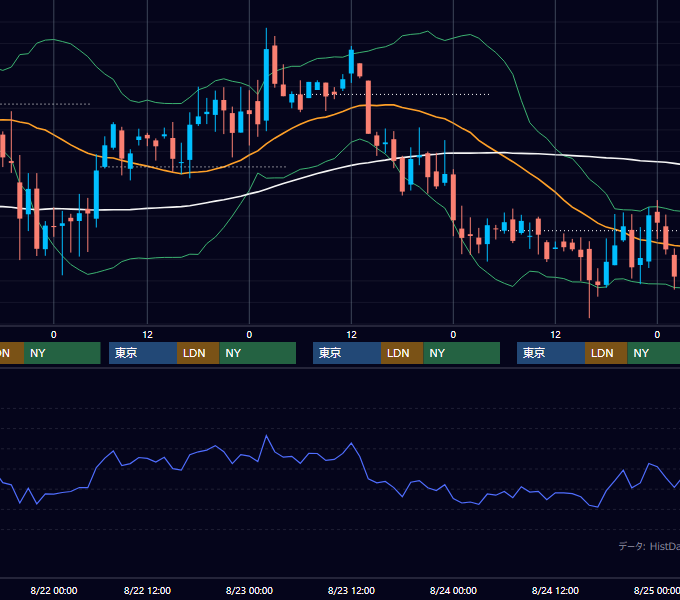The width and height of the screenshot is (680, 600).
Task: Click the 8/22 12:00 date label
Action: click(147, 590)
